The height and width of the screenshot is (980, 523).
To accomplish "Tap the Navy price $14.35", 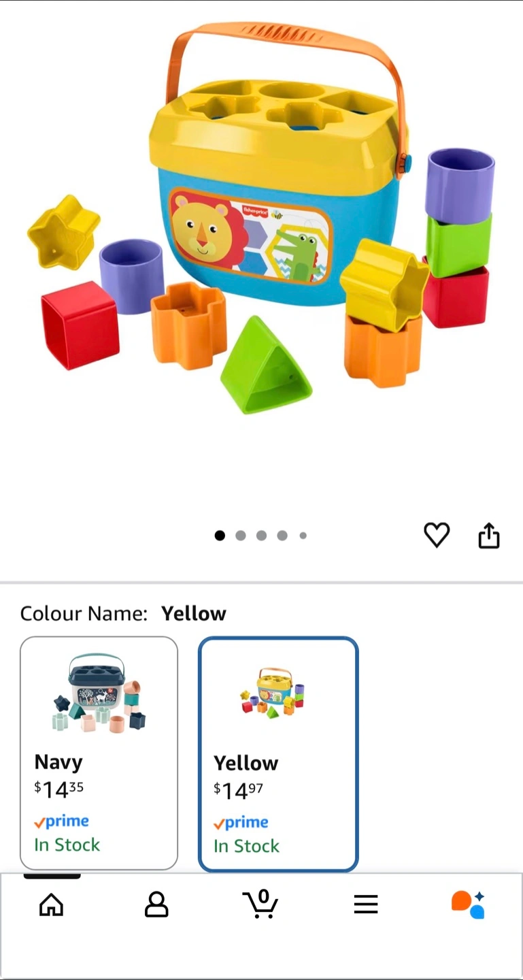I will pyautogui.click(x=59, y=789).
